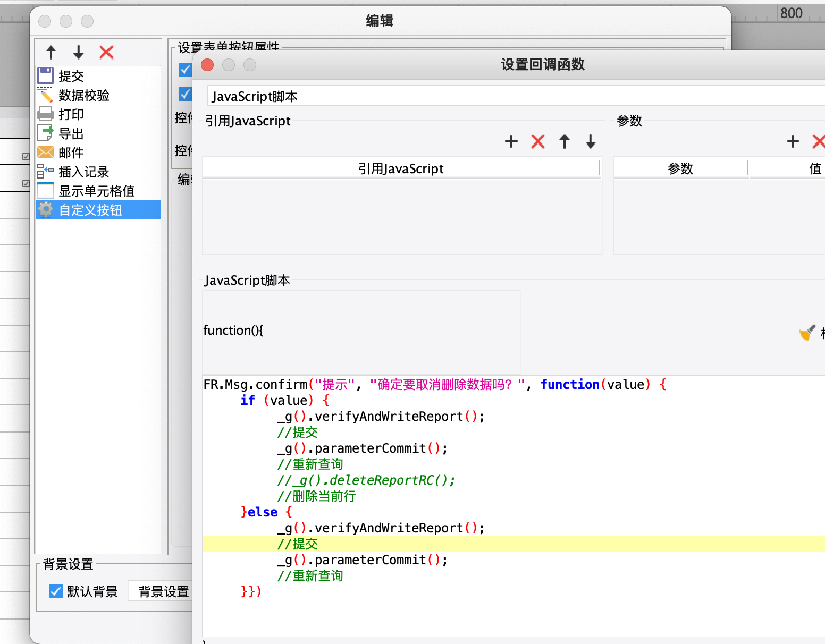Move referenced JavaScript down with arrow icon
Image resolution: width=825 pixels, height=644 pixels.
591,141
